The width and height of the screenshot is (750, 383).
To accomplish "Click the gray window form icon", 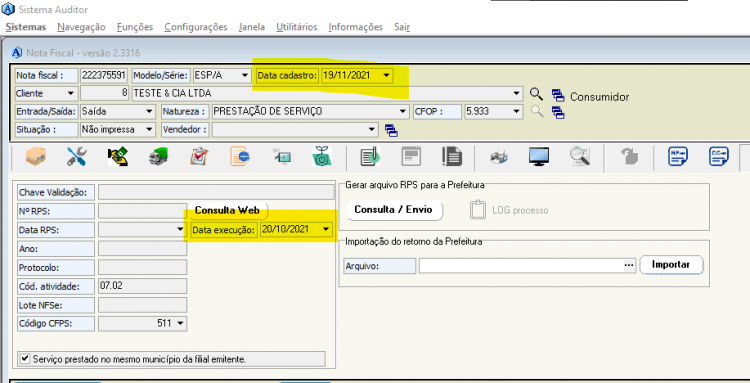I will [411, 156].
